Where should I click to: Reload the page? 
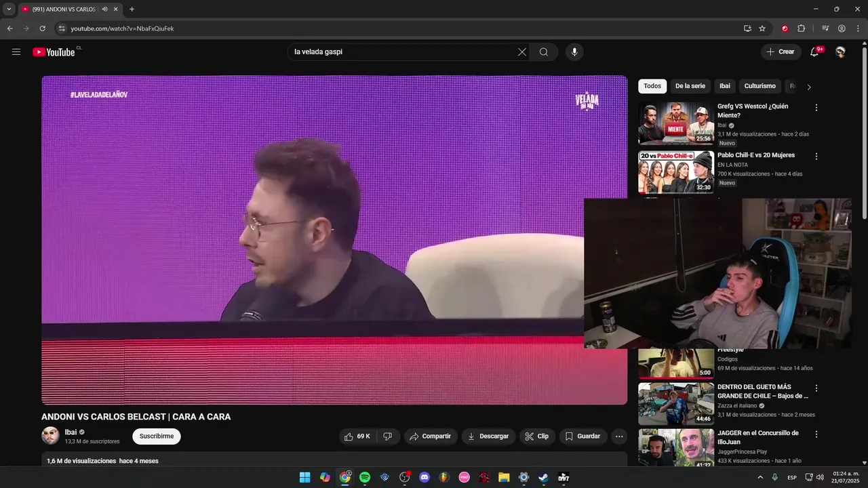42,28
